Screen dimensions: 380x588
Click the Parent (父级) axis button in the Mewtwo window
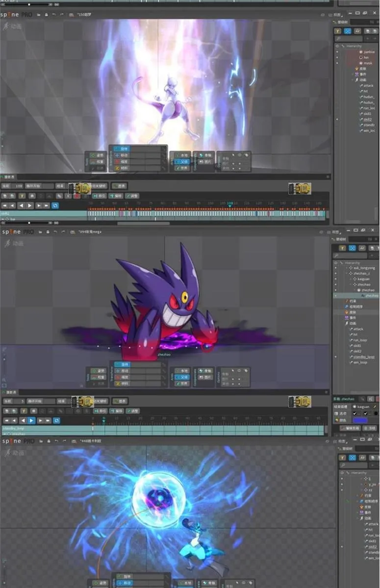point(184,161)
